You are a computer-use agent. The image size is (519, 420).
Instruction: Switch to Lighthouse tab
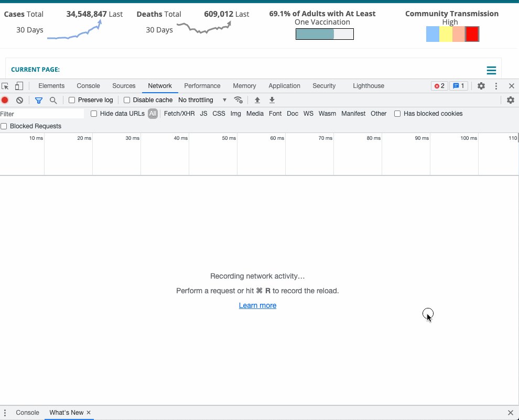[x=369, y=86]
